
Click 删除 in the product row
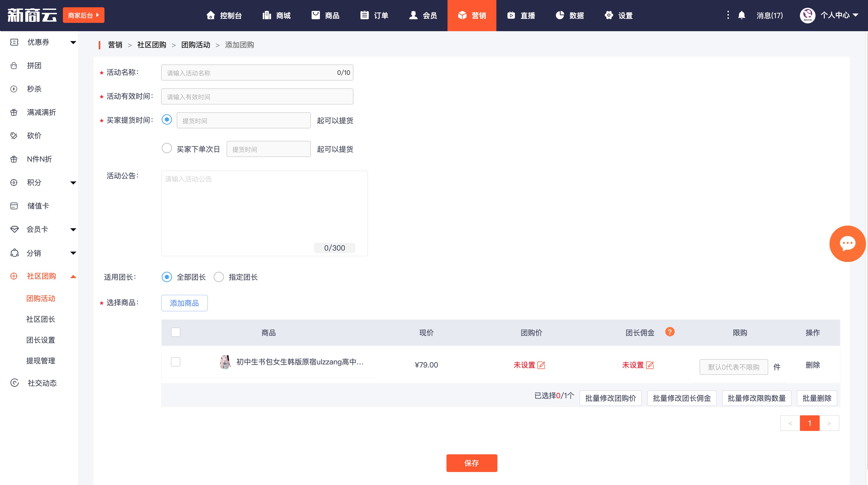tap(812, 365)
